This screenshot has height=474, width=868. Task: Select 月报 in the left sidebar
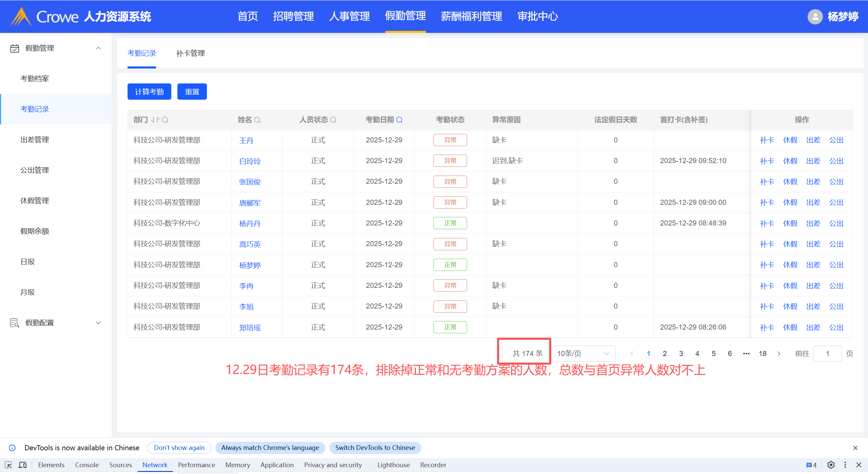point(27,292)
